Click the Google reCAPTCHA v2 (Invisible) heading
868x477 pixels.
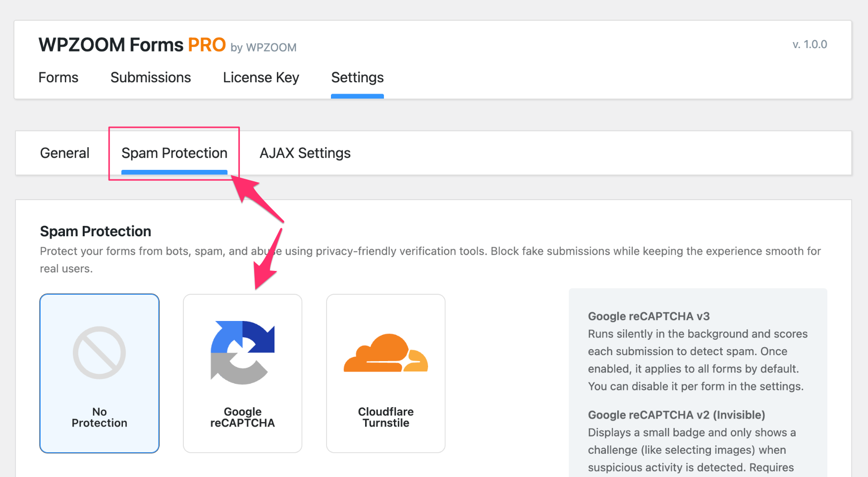(677, 415)
